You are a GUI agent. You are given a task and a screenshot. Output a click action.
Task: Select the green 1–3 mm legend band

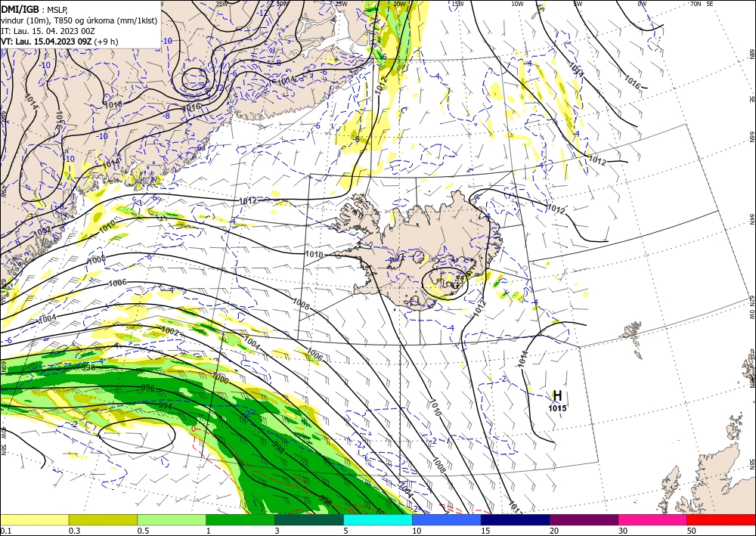click(x=240, y=519)
